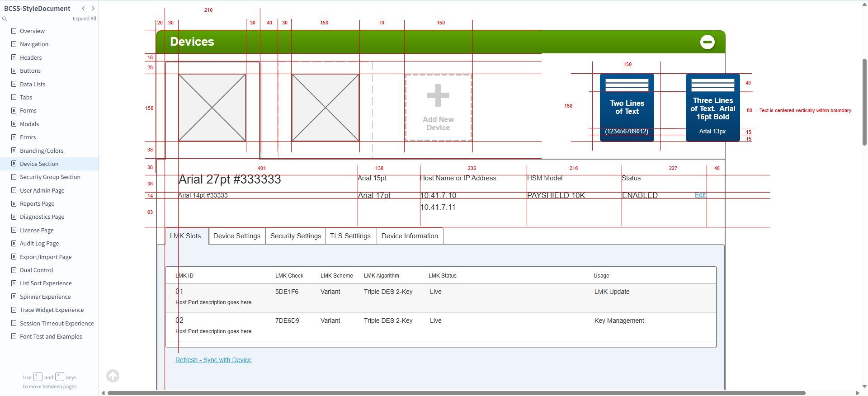Open the Reports Page entry
The image size is (868, 396).
37,203
